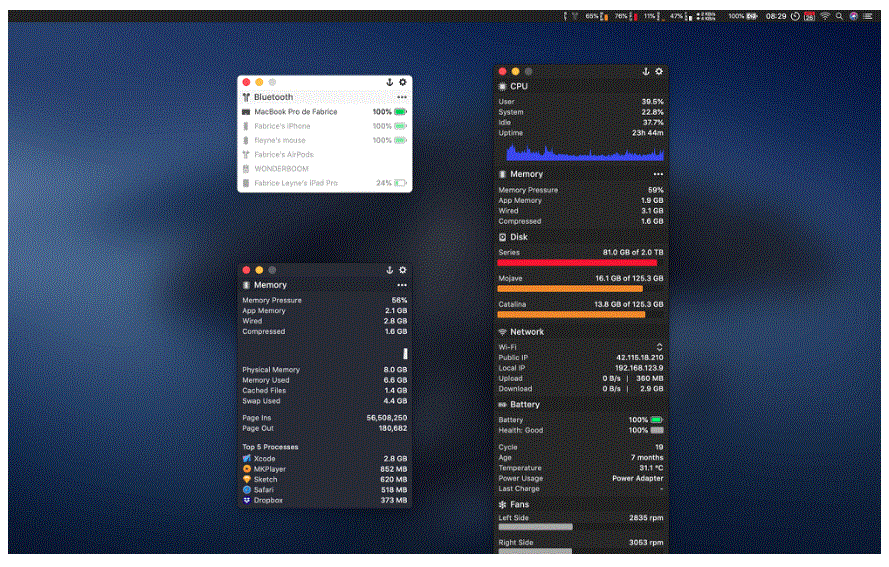Image resolution: width=889 pixels, height=567 pixels.
Task: Click the Local IP 192.168.123.9 value
Action: pyautogui.click(x=639, y=368)
